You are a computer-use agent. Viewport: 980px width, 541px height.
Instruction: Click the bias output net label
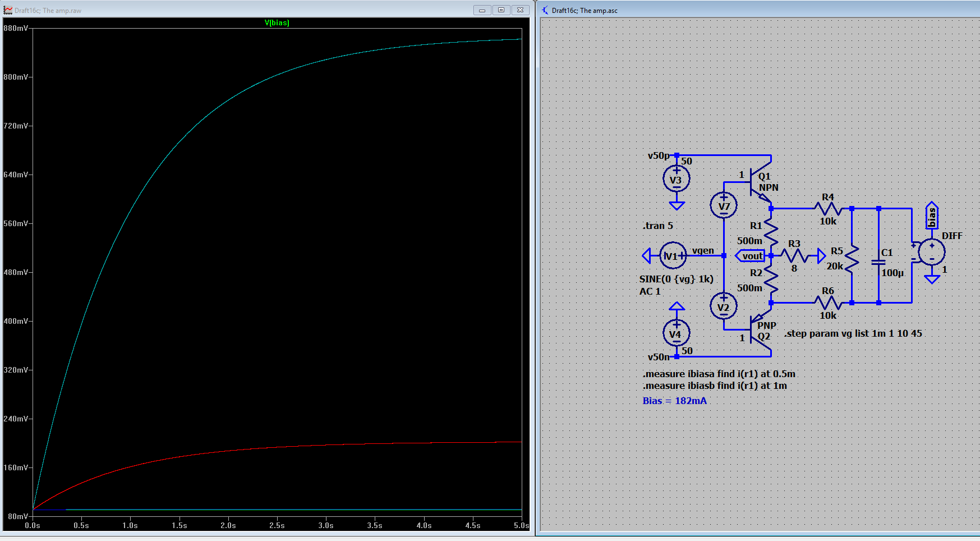(x=932, y=216)
